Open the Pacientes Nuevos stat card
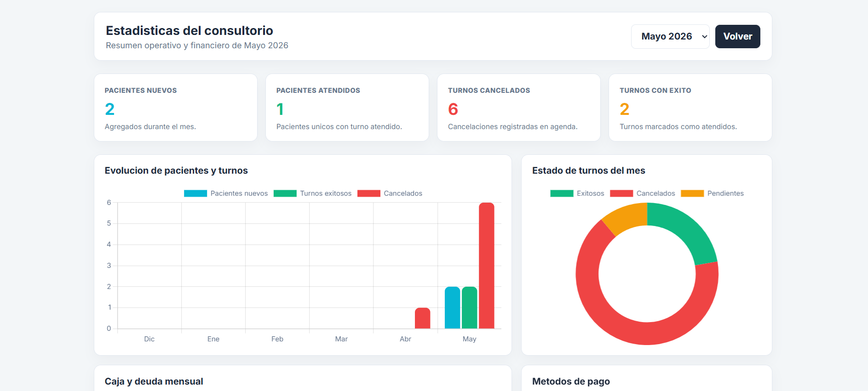The image size is (868, 391). pos(176,108)
